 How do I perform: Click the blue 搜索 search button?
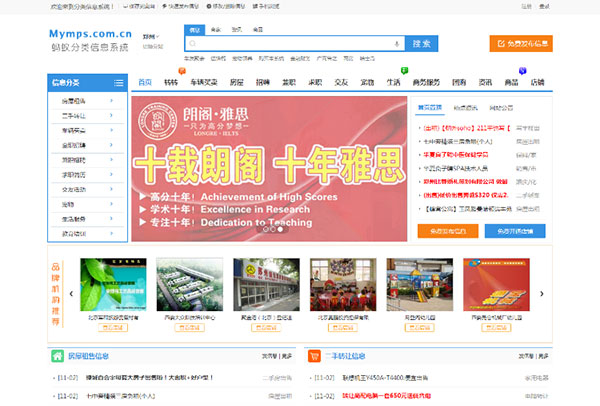pyautogui.click(x=421, y=44)
